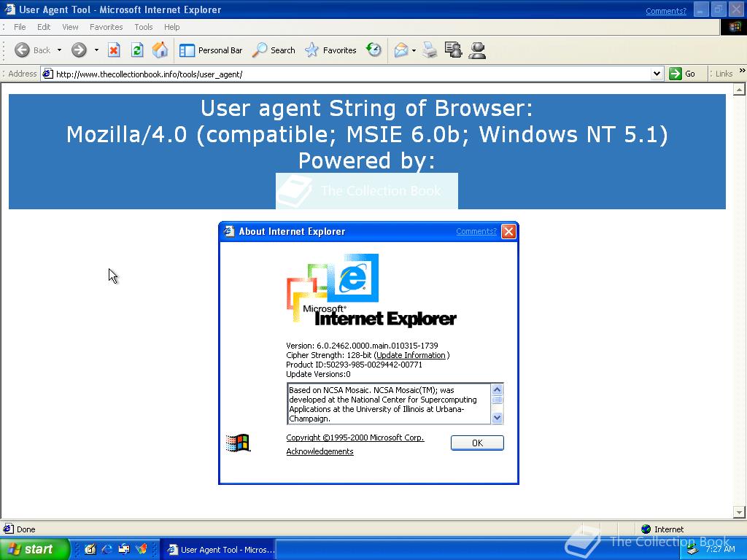Open the Copyright 1995-2000 Microsoft Corp. link

pos(355,437)
